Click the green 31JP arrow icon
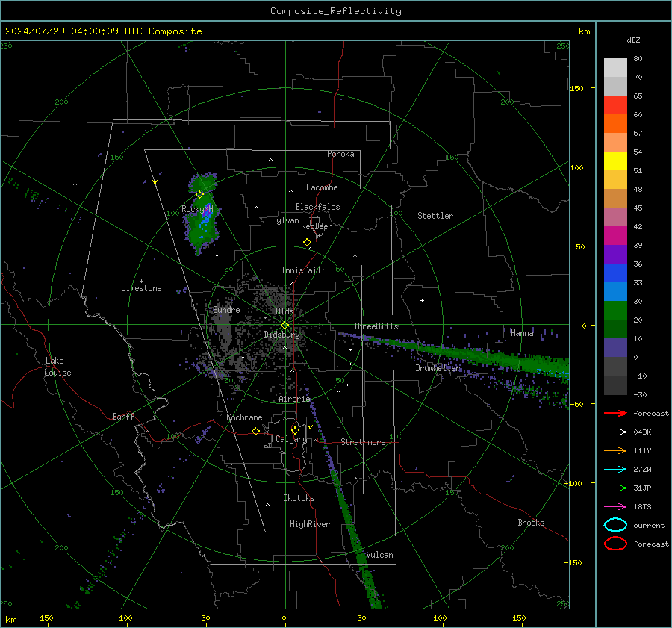The width and height of the screenshot is (672, 628). (x=615, y=488)
